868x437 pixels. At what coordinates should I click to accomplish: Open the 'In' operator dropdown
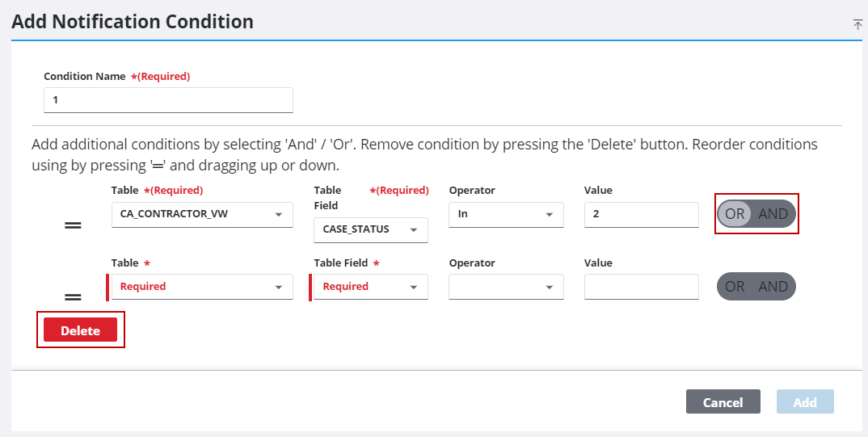pyautogui.click(x=506, y=214)
